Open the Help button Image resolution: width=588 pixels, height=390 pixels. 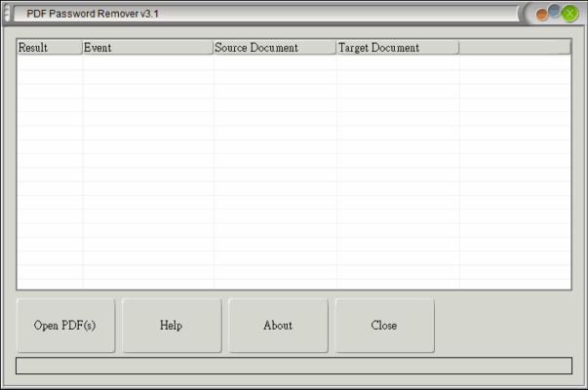click(172, 325)
